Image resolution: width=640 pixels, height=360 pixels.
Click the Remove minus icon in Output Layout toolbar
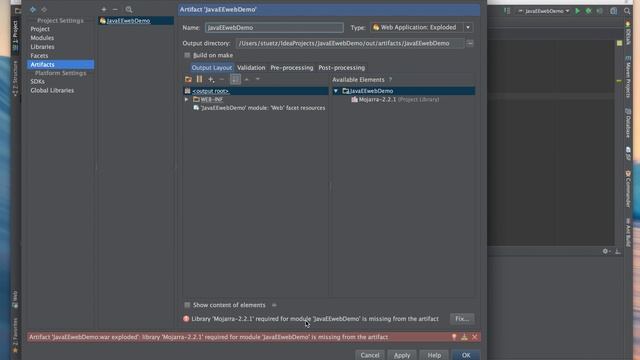222,79
